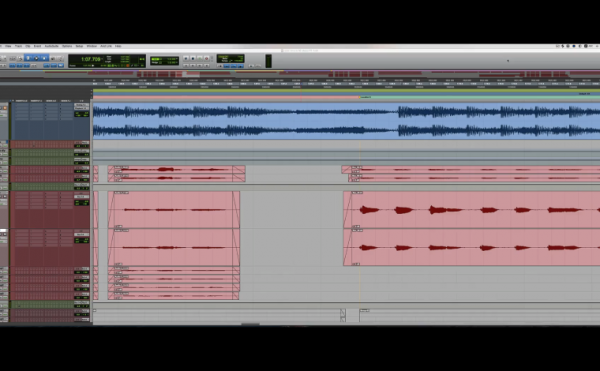Click the yellow marker in the Markers ruler
The image size is (600, 371).
360,97
